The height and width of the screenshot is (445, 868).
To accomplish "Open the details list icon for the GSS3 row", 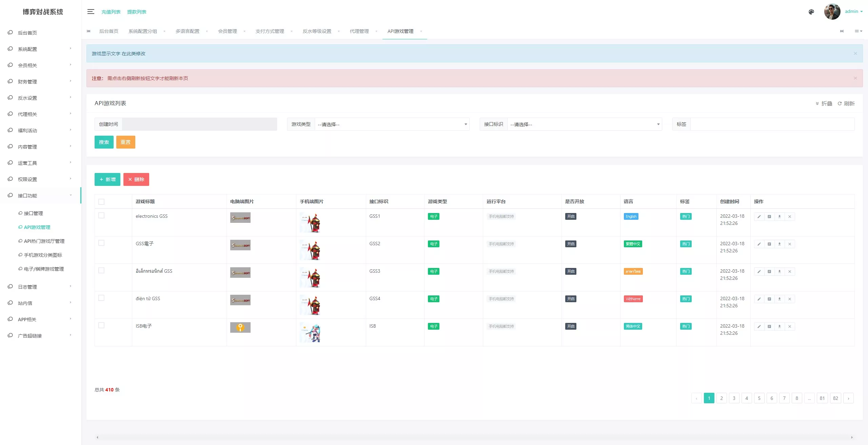I will click(x=769, y=272).
